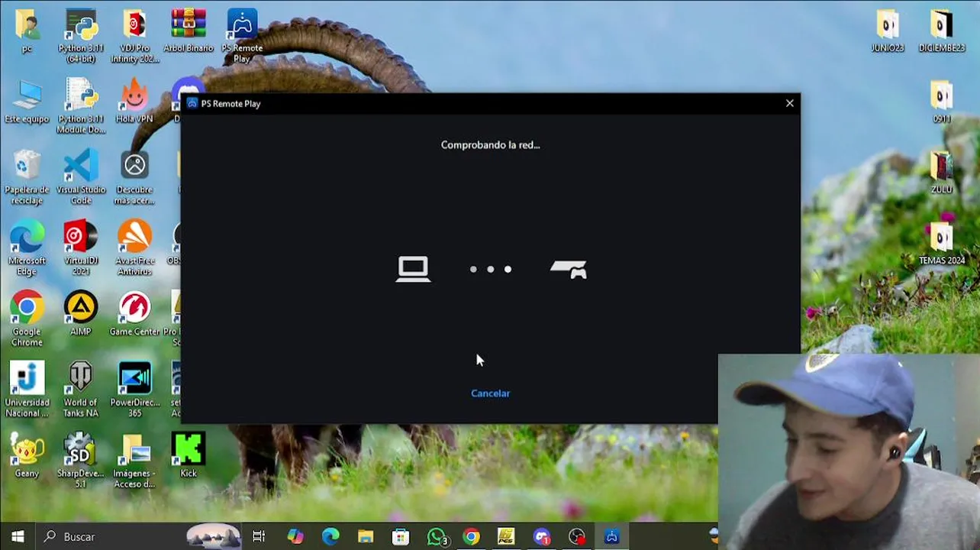The width and height of the screenshot is (980, 550).
Task: Select the Arbol Binario desktop icon
Action: click(x=189, y=31)
